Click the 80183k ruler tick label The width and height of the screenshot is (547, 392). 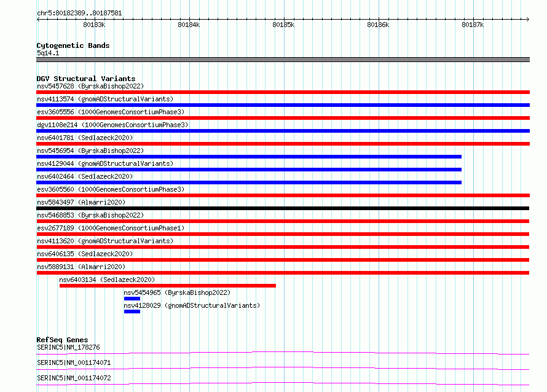pyautogui.click(x=94, y=25)
